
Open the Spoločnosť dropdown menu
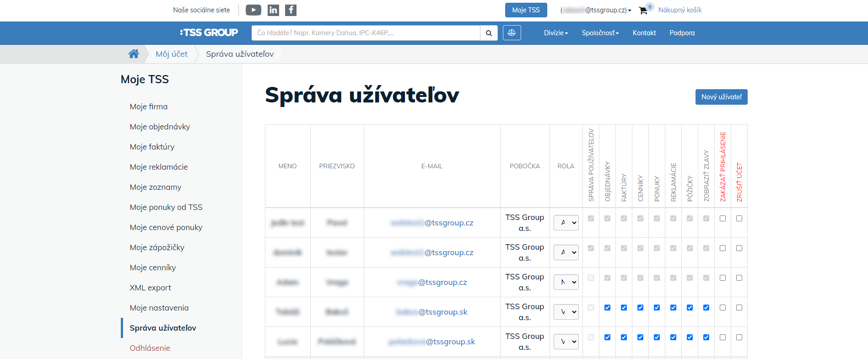pyautogui.click(x=600, y=33)
